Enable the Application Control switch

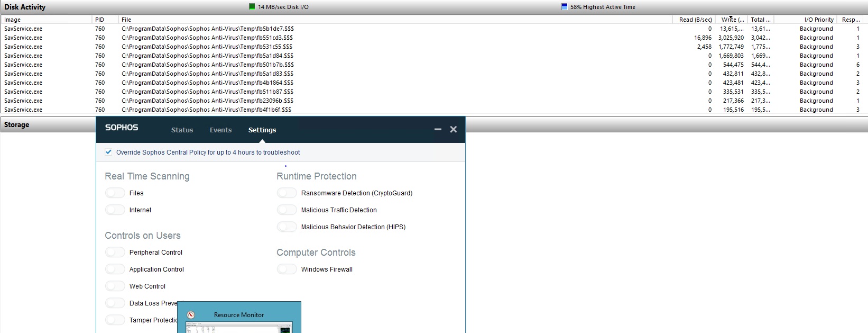tap(115, 269)
